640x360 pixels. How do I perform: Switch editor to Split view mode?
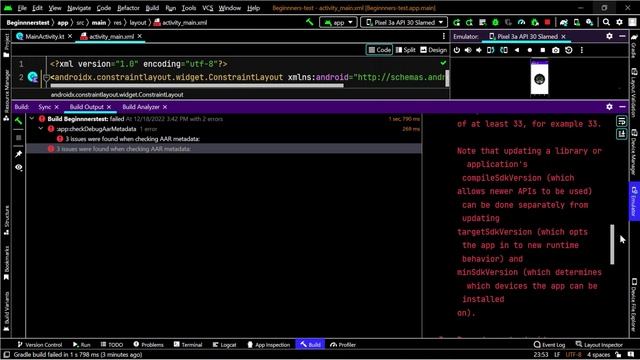(x=405, y=50)
